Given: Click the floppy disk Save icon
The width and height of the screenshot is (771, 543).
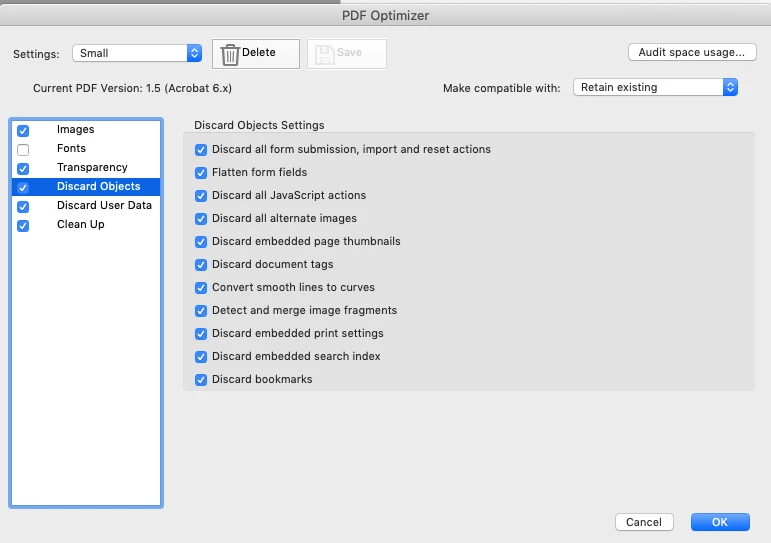Looking at the screenshot, I should tap(325, 54).
